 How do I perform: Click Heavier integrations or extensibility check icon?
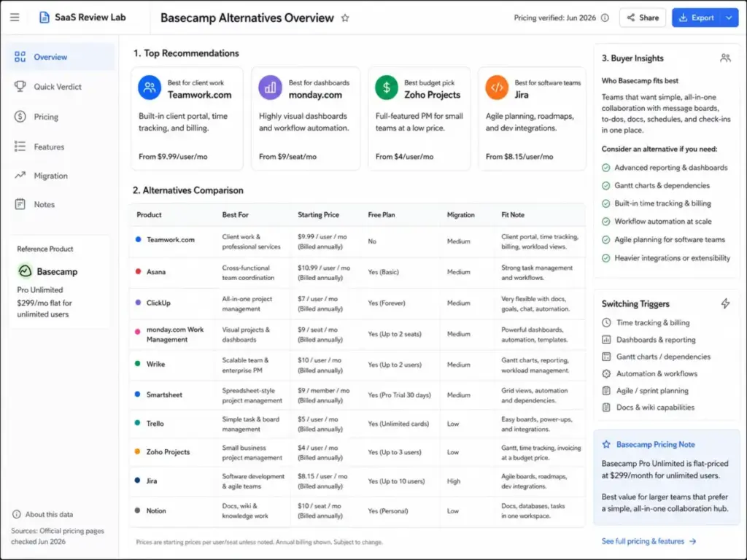(605, 258)
